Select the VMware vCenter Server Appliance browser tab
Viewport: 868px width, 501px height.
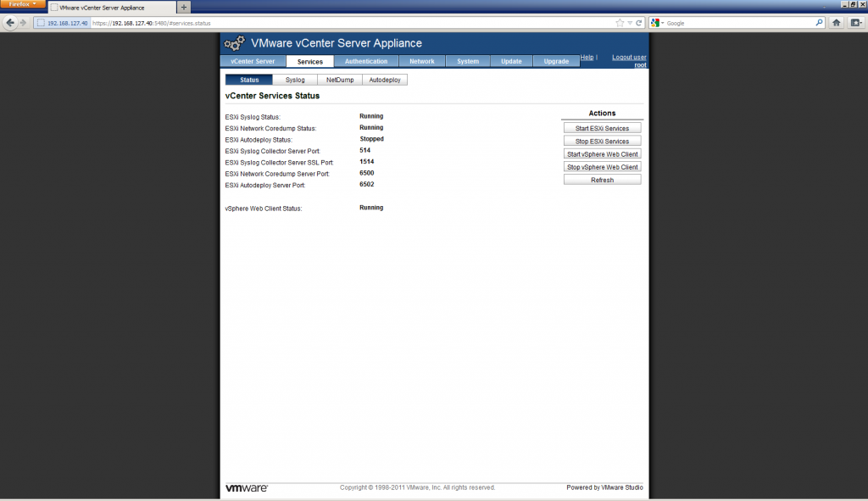[x=113, y=8]
